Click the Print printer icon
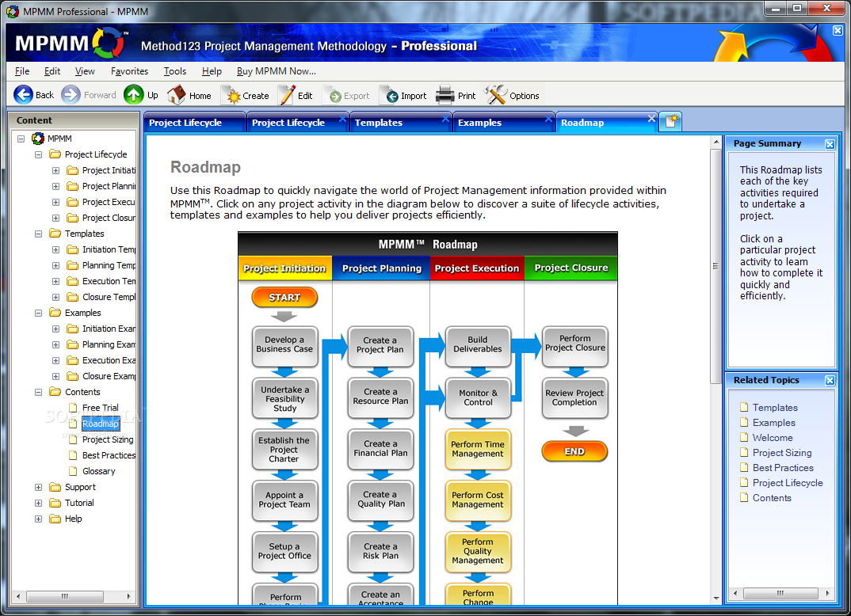The height and width of the screenshot is (616, 851). 445,96
